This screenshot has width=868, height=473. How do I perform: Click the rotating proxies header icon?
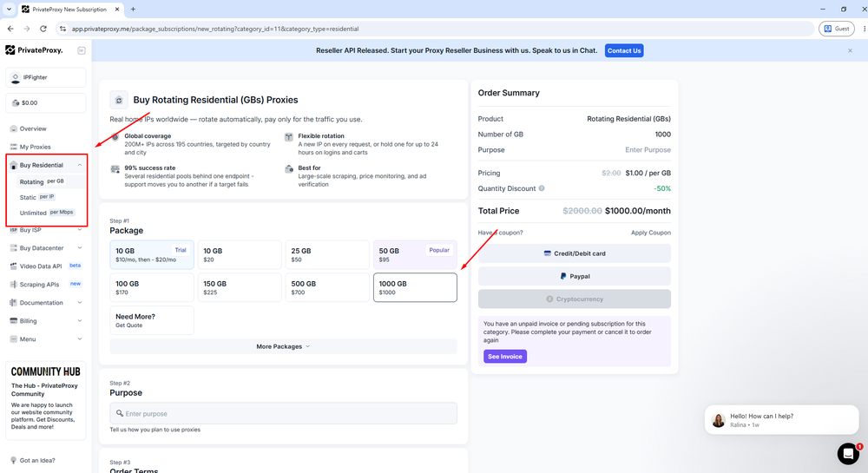click(x=119, y=100)
